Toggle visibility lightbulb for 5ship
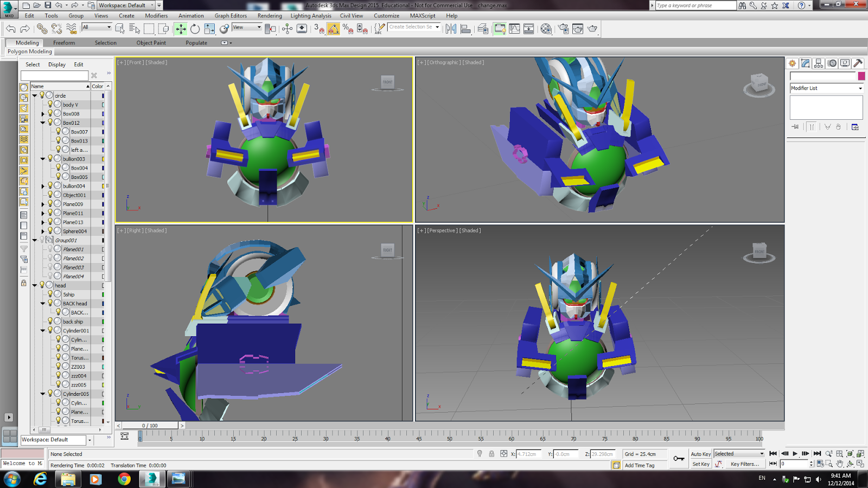Viewport: 868px width, 488px height. 50,294
